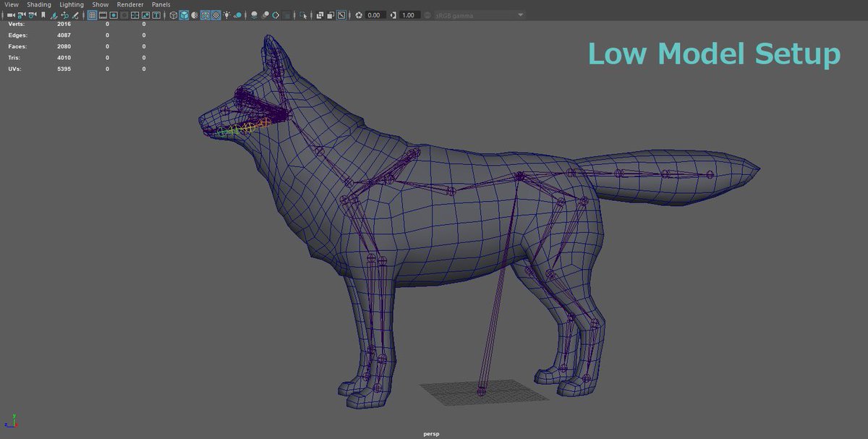Toggle the View Transform button

(427, 15)
